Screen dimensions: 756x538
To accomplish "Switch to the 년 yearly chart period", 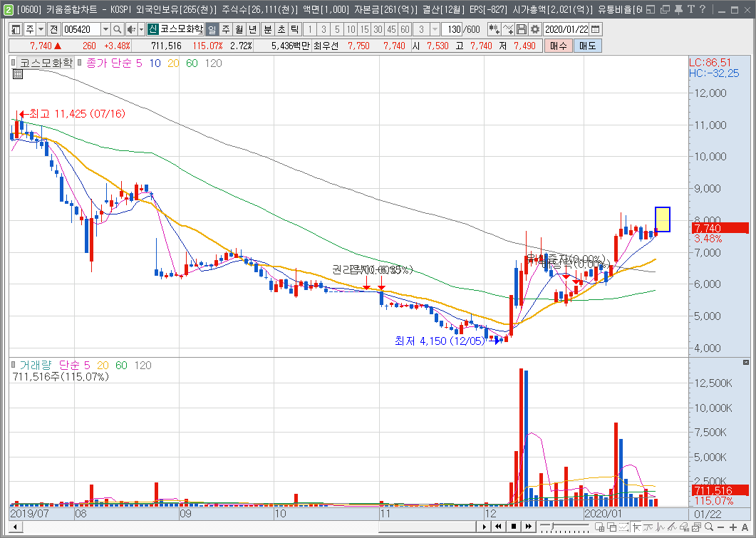I will click(x=253, y=29).
